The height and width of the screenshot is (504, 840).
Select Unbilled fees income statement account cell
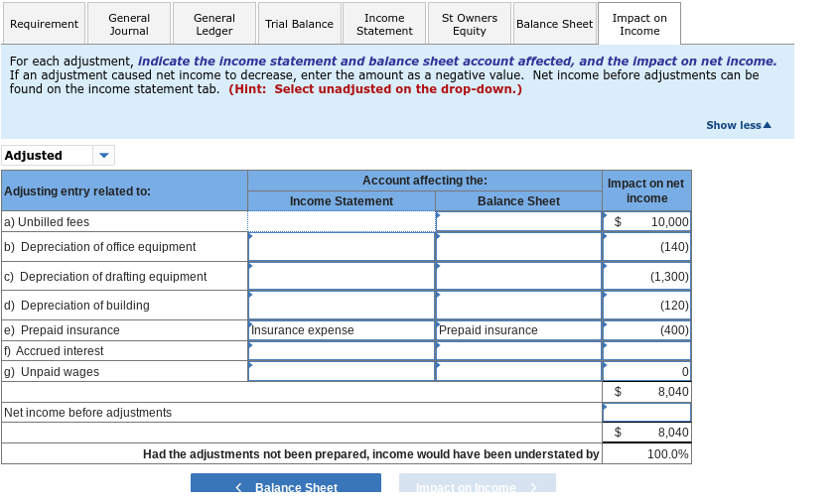(x=342, y=221)
